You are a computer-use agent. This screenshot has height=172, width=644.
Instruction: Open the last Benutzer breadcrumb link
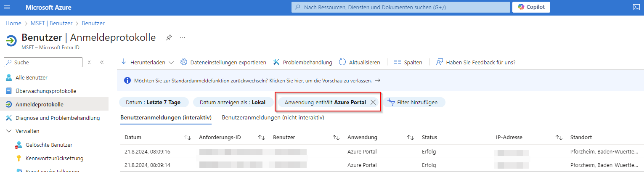click(x=93, y=23)
